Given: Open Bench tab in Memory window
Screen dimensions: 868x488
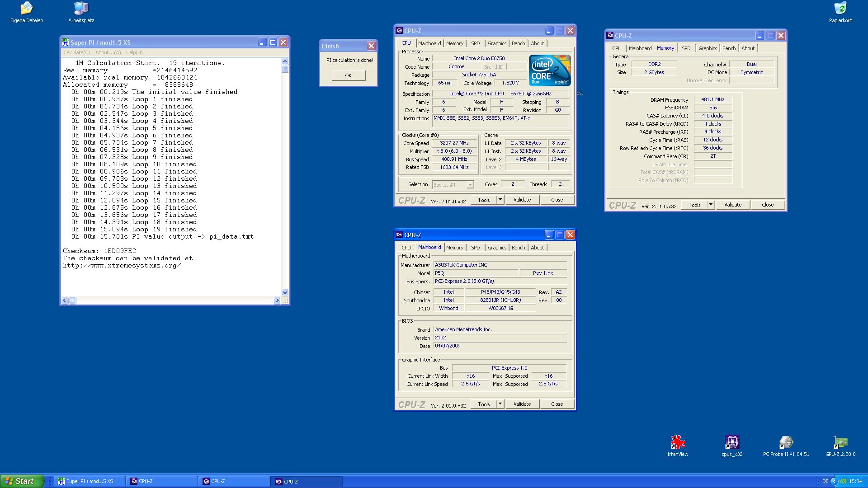Looking at the screenshot, I should point(729,48).
